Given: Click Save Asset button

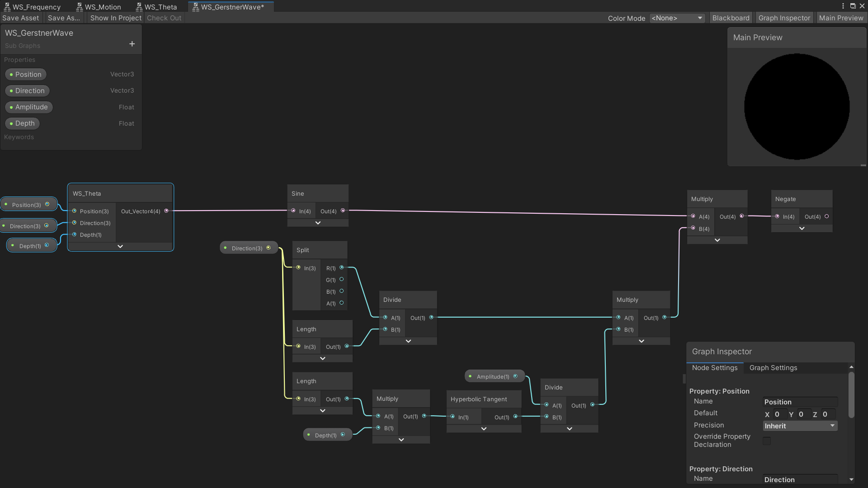Looking at the screenshot, I should pos(21,18).
